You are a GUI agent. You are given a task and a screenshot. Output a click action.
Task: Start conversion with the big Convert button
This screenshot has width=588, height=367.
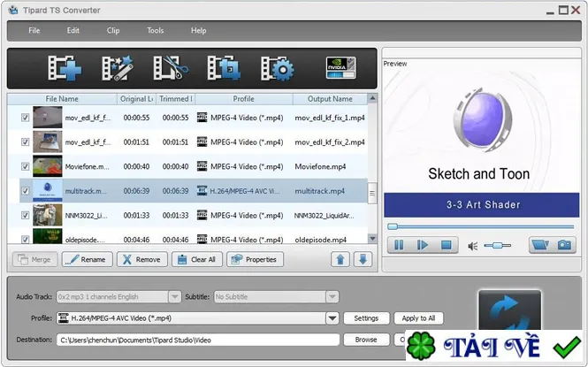tap(509, 310)
